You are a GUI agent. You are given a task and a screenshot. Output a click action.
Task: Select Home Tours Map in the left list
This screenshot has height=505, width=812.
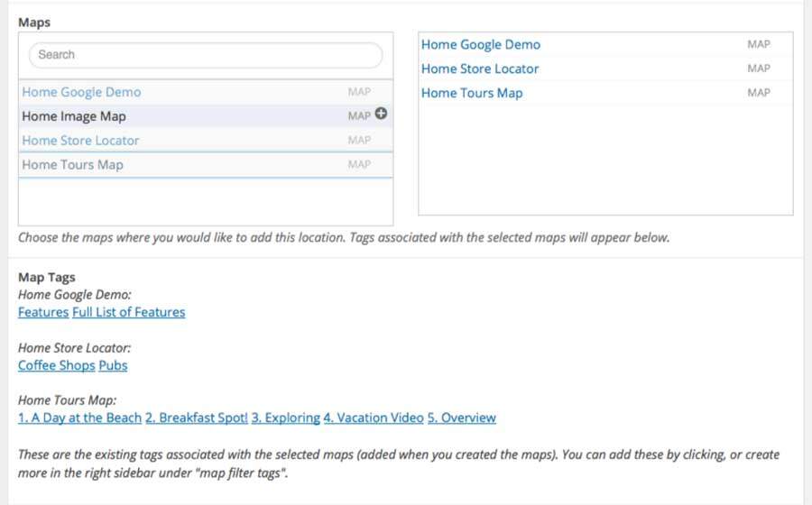point(72,165)
